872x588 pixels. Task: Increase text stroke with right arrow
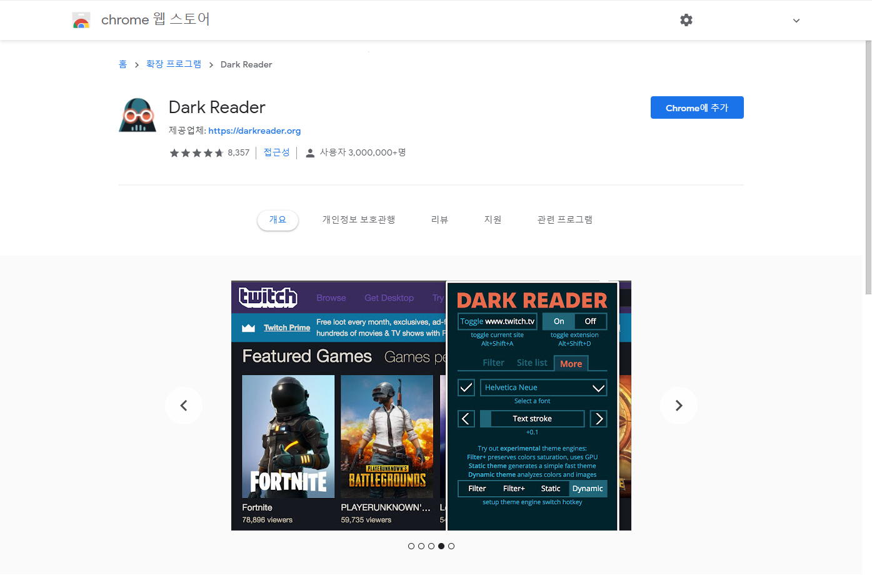coord(599,419)
